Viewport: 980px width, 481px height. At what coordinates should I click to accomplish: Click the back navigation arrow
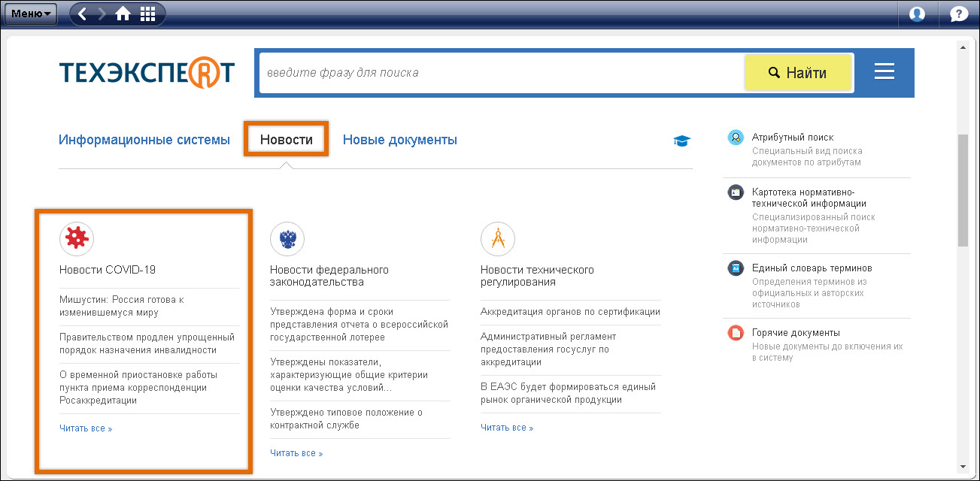[83, 14]
